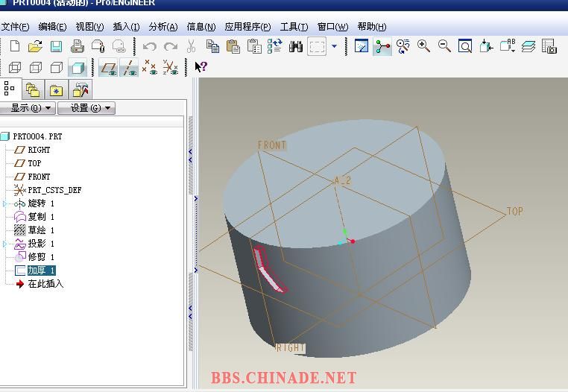The height and width of the screenshot is (392, 568).
Task: Open the Layers stack icon
Action: coord(528,46)
